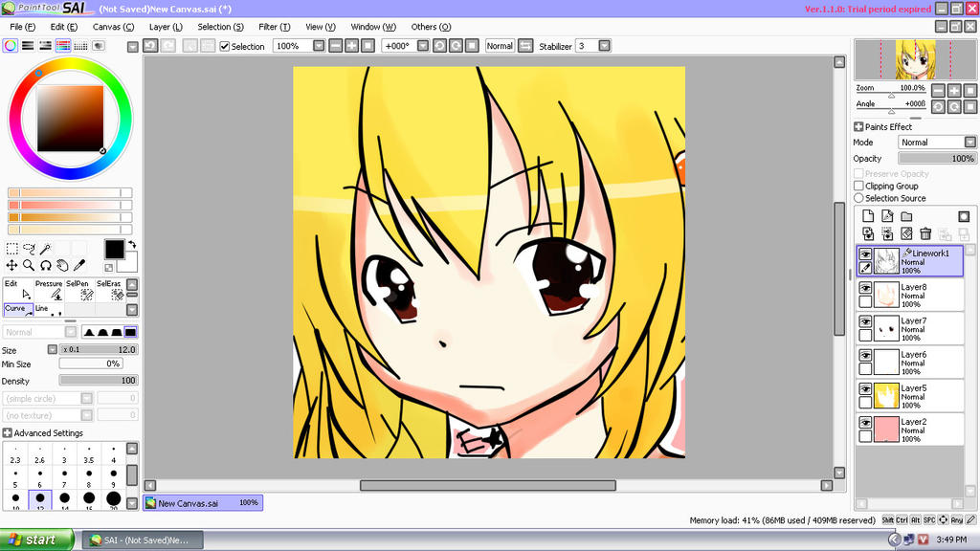Select the rectangular Selection tool
The image size is (980, 551).
click(x=11, y=249)
